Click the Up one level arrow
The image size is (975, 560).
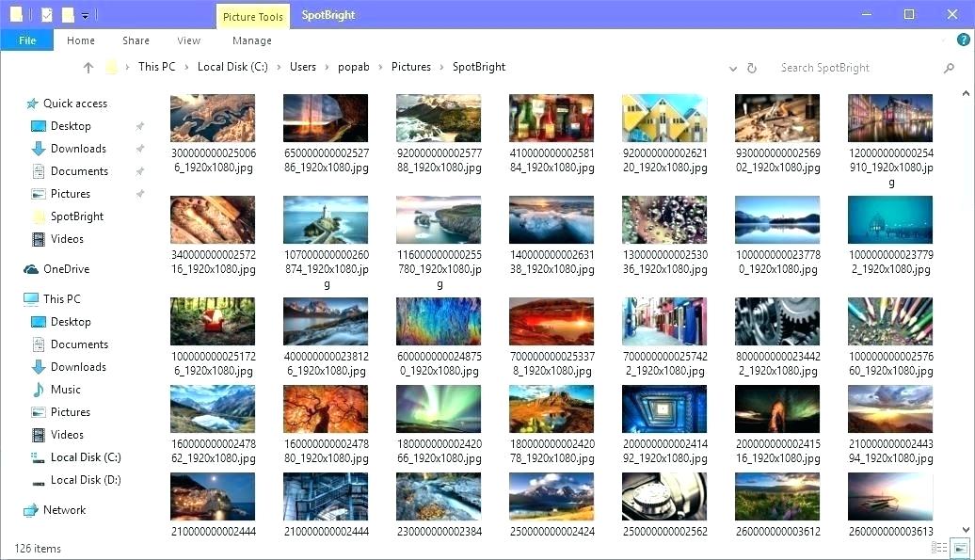(x=88, y=68)
